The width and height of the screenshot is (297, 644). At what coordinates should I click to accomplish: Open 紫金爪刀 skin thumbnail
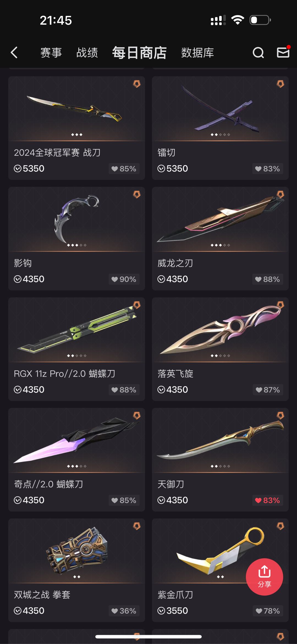point(220,551)
